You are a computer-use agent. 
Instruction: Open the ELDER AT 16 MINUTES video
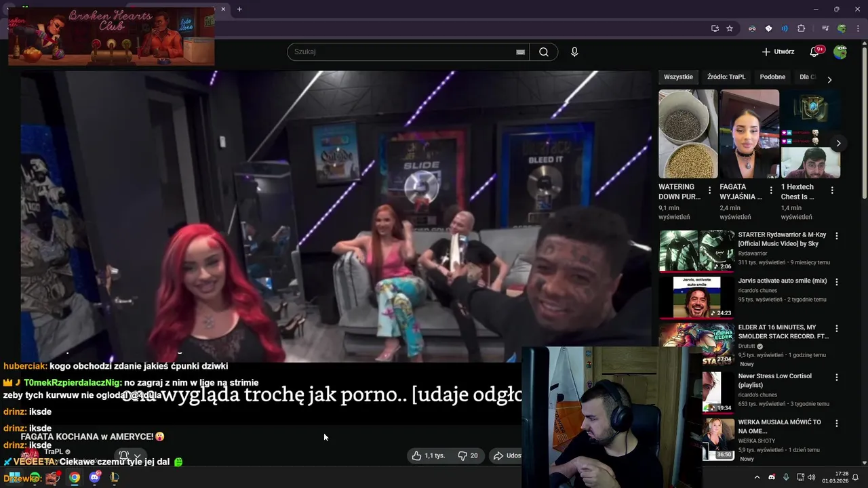click(783, 331)
